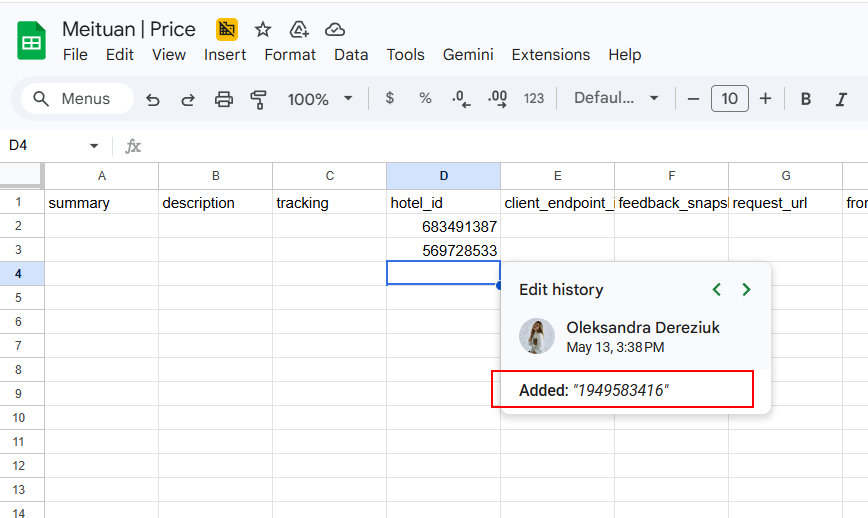Select the hotel_id header cell

coord(443,203)
